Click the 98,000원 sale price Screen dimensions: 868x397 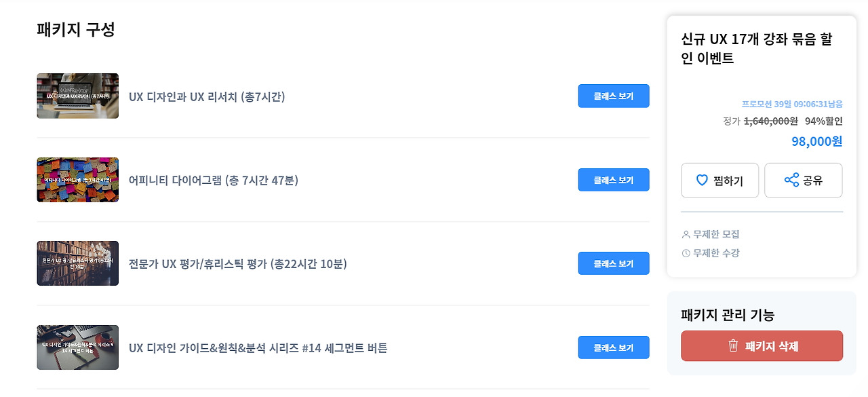click(817, 141)
